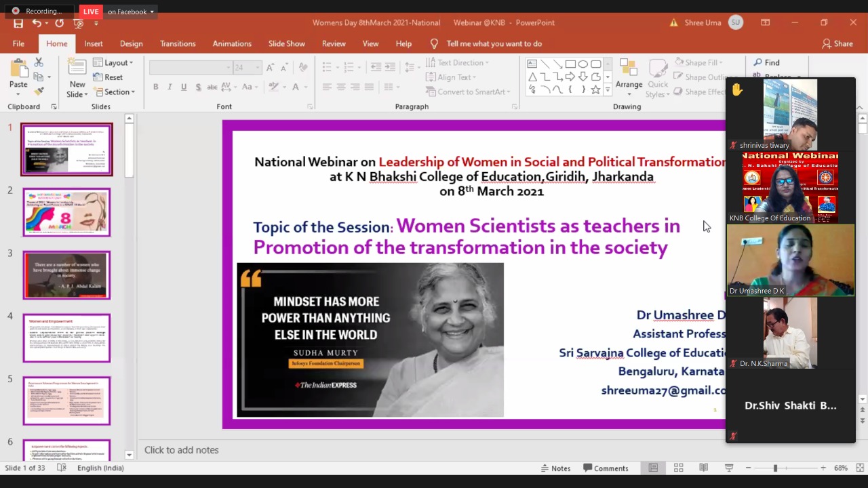Image resolution: width=868 pixels, height=488 pixels.
Task: Align text to the left
Action: tap(327, 87)
